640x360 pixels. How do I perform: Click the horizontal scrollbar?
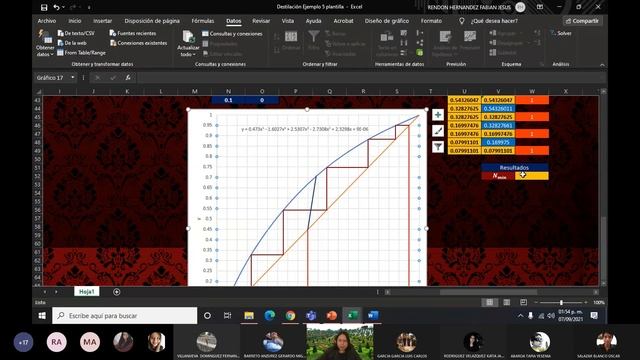(x=488, y=292)
